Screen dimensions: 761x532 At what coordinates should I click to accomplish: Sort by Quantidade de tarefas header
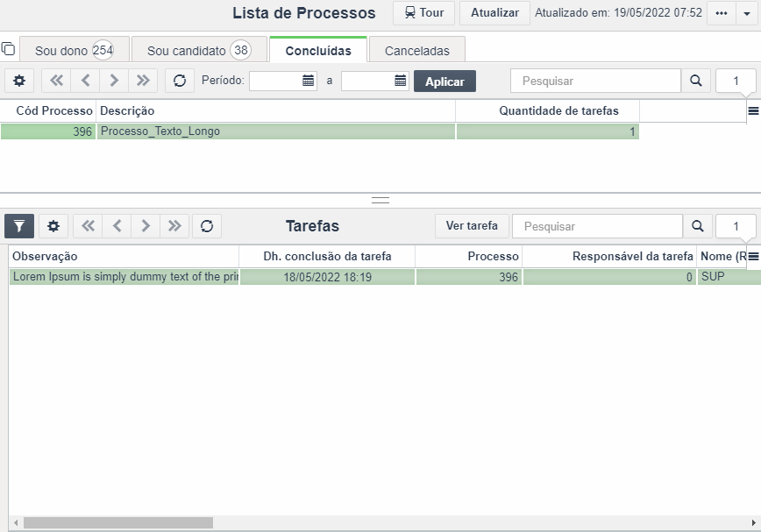[x=547, y=111]
